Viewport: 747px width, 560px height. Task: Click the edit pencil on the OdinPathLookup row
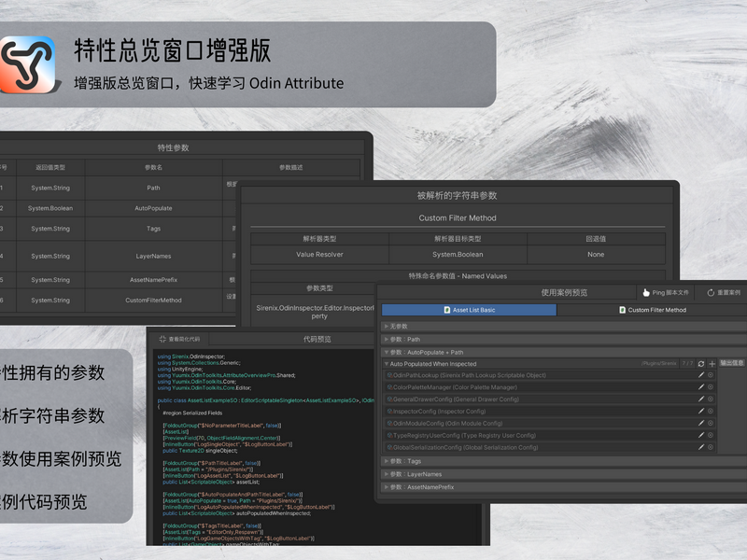701,375
